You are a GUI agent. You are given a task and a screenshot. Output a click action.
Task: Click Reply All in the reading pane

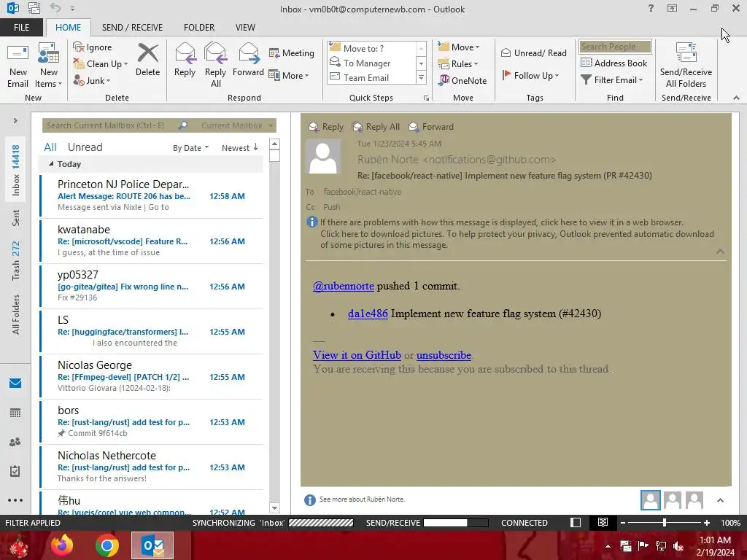click(x=376, y=127)
